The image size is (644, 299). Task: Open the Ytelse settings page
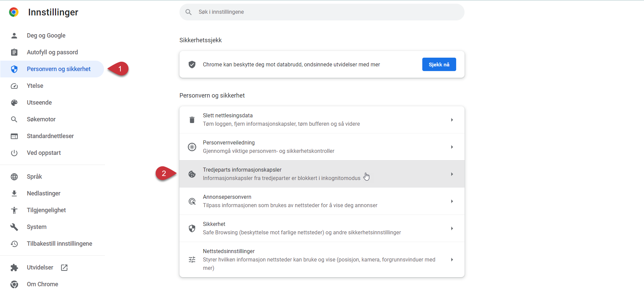coord(52,86)
